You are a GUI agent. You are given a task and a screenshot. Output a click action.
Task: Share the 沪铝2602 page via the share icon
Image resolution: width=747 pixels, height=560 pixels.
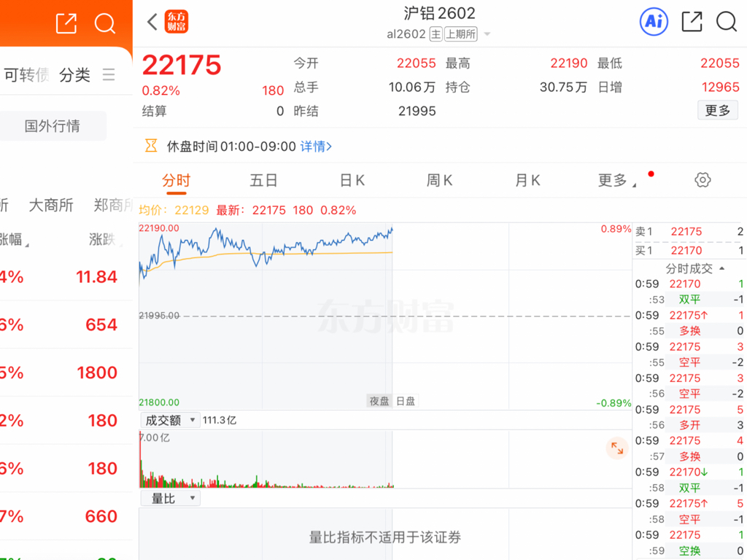(692, 21)
